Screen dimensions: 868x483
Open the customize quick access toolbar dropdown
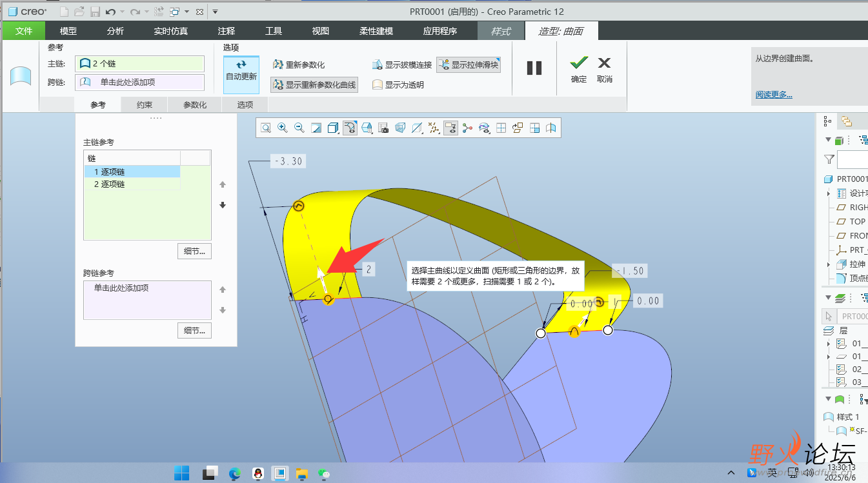[x=216, y=12]
